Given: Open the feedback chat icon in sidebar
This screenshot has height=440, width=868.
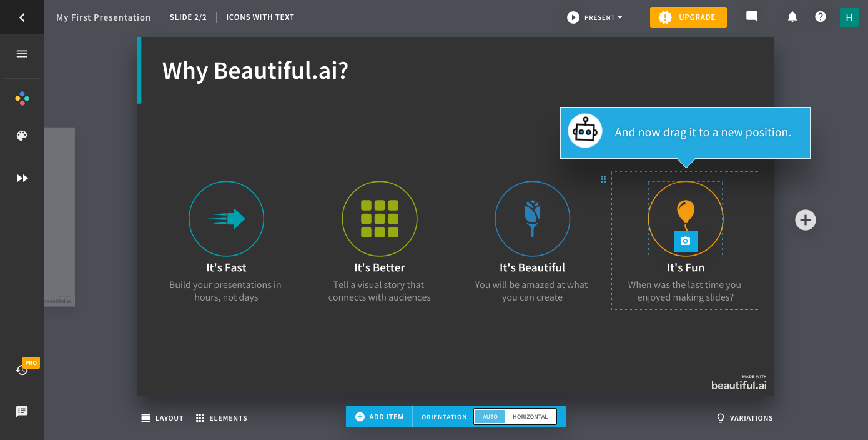Looking at the screenshot, I should [22, 412].
